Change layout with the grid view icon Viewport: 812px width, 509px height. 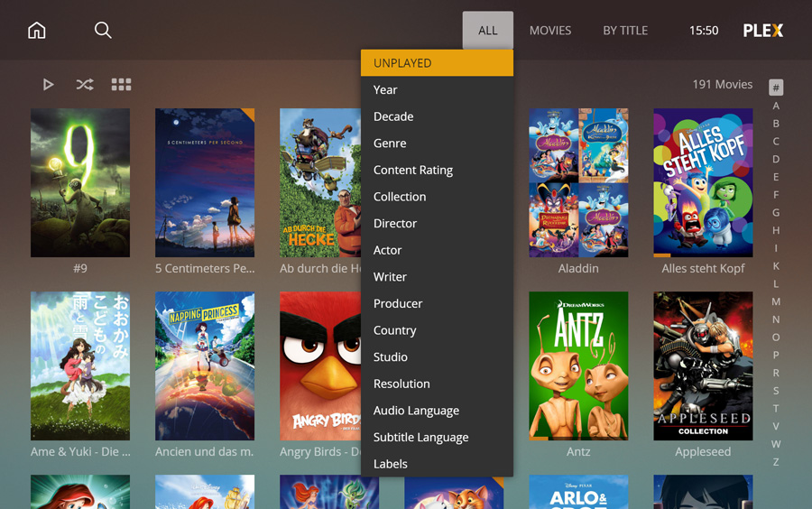(121, 85)
